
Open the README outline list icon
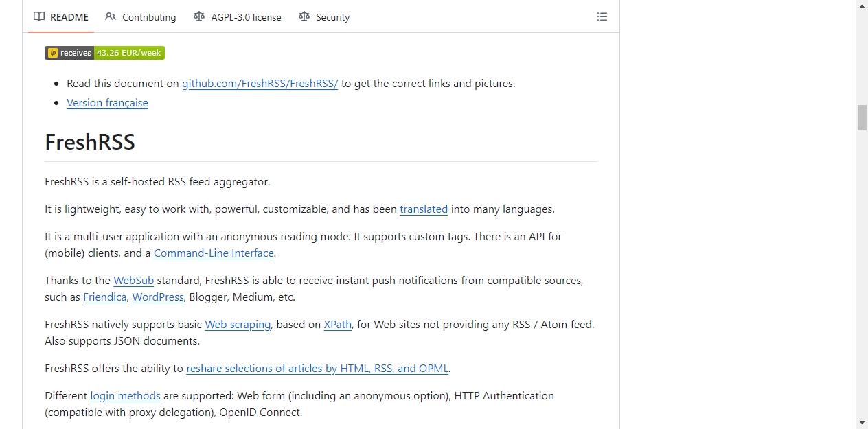[x=602, y=17]
